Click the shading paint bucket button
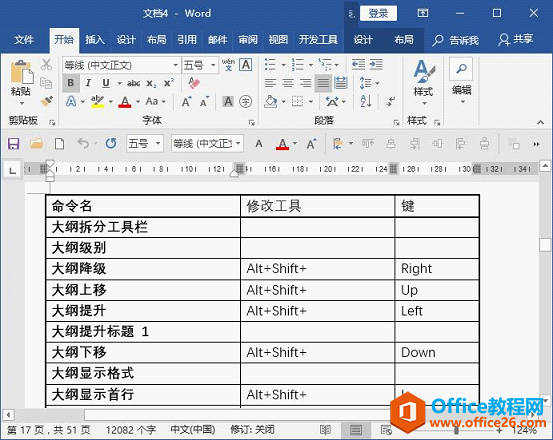 pyautogui.click(x=271, y=102)
